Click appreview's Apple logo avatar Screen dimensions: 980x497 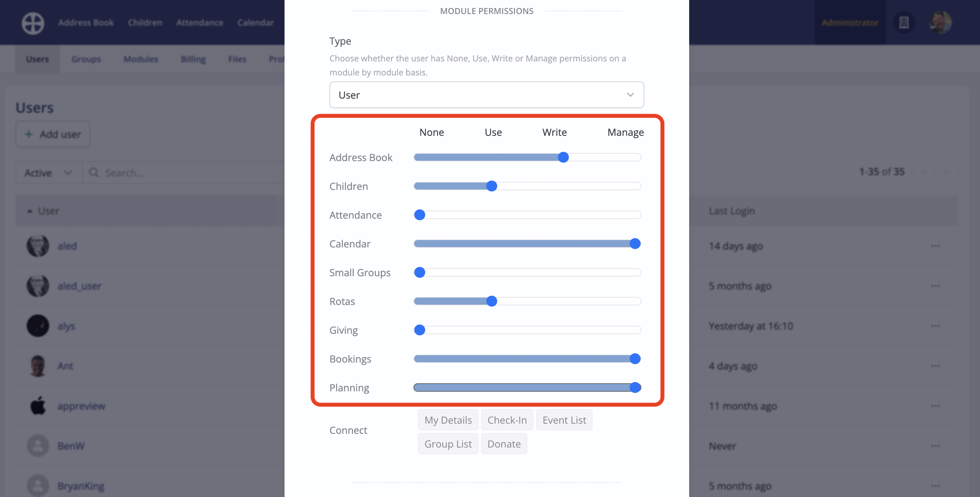click(x=37, y=406)
